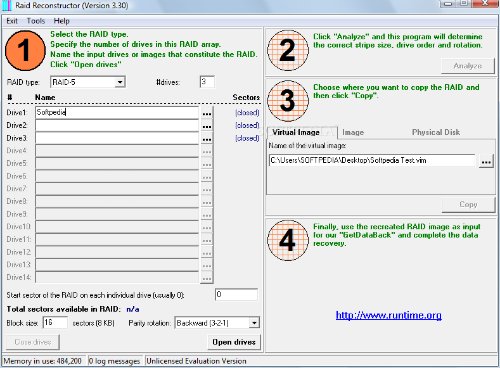Click the Drive4 ellipsis browse button

click(x=207, y=151)
